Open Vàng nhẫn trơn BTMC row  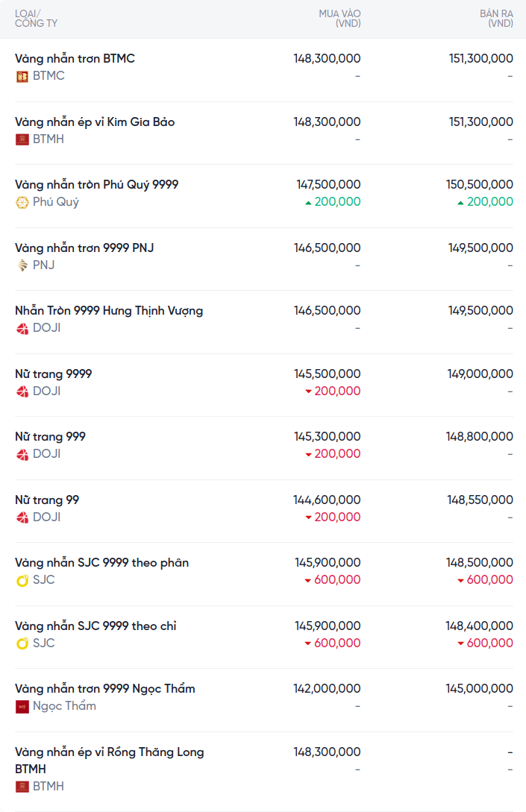75,58
